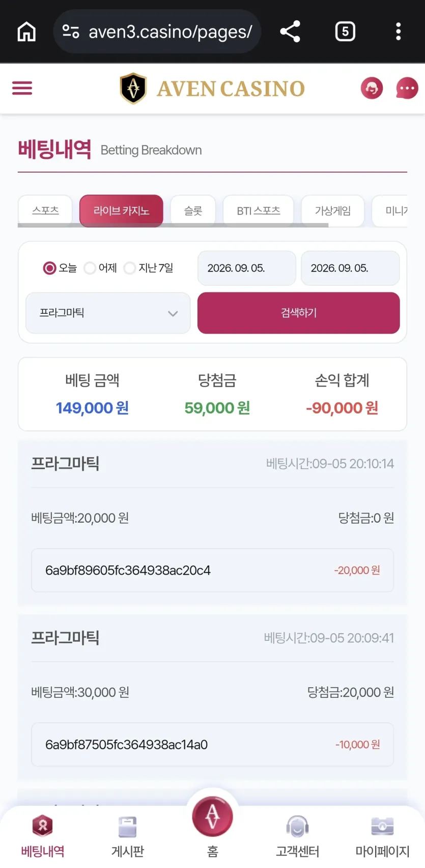Open the hamburger menu icon
This screenshot has height=868, width=425.
pos(22,88)
